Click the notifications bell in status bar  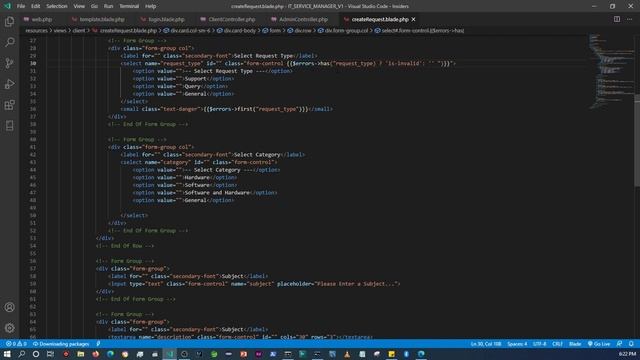(x=631, y=344)
